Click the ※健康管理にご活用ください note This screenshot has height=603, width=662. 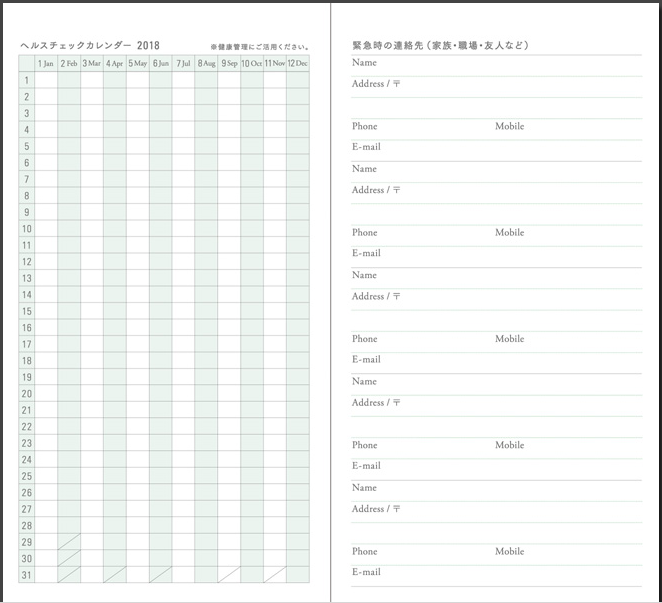click(x=260, y=47)
